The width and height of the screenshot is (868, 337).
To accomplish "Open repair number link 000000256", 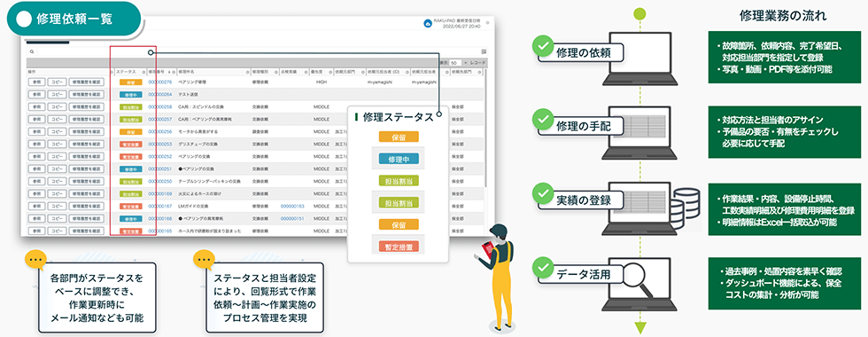I will 160,132.
